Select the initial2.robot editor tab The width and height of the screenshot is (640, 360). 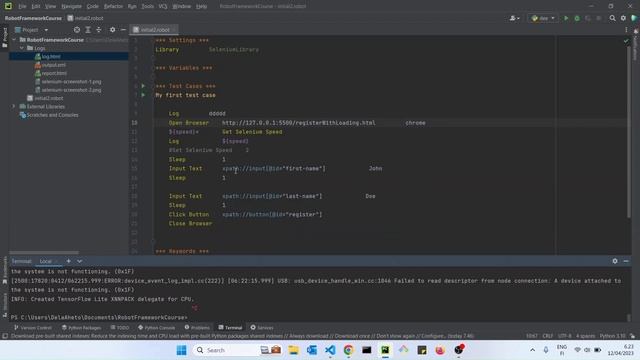(154, 30)
